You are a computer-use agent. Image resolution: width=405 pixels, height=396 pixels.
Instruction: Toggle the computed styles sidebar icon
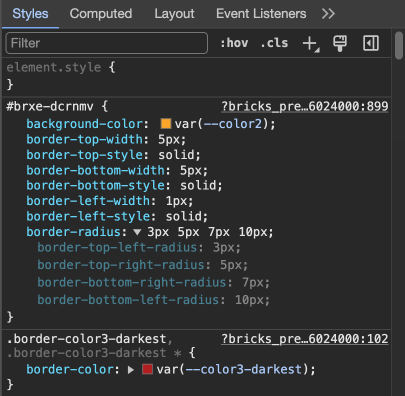(371, 43)
